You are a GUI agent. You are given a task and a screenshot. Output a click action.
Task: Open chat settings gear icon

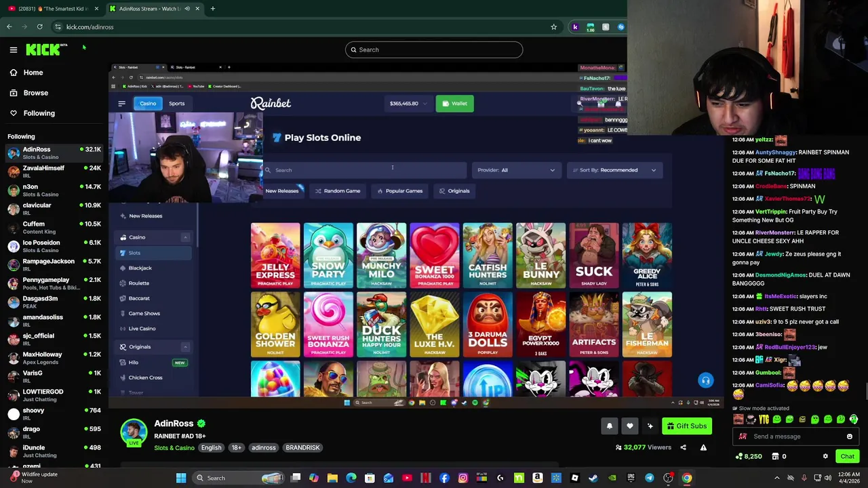point(825,456)
